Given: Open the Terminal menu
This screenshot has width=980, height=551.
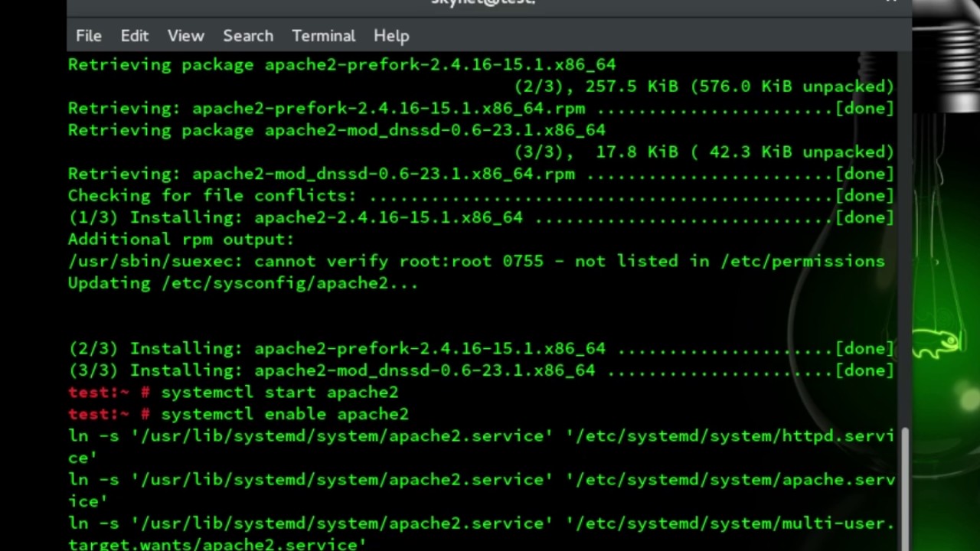Looking at the screenshot, I should point(324,36).
